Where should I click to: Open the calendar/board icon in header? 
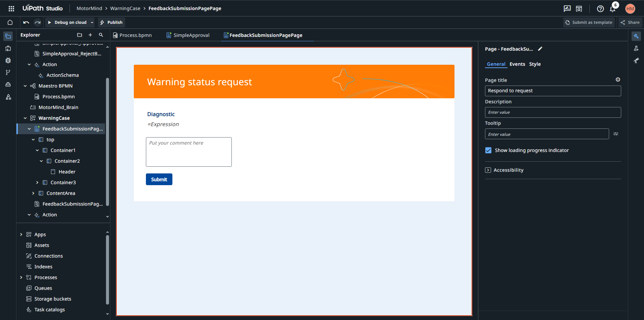click(579, 9)
